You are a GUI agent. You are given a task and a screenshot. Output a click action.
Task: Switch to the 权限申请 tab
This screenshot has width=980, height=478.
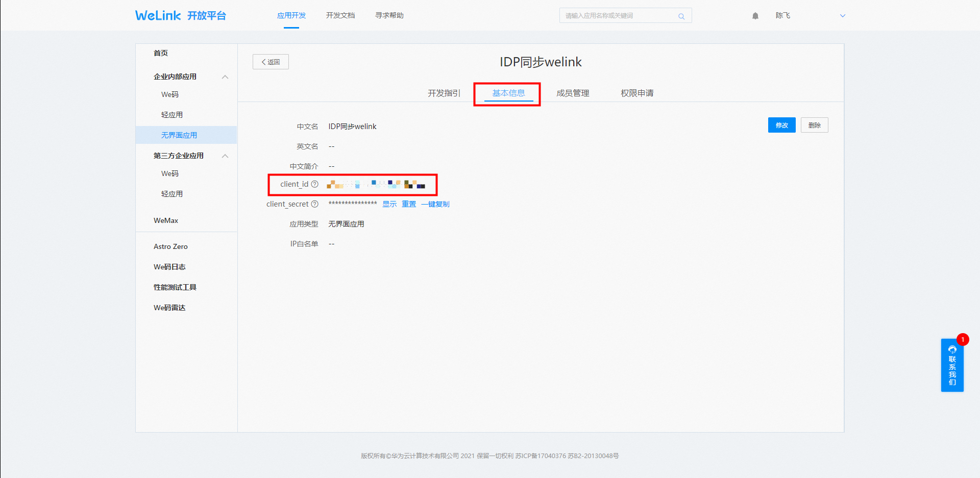click(x=637, y=93)
